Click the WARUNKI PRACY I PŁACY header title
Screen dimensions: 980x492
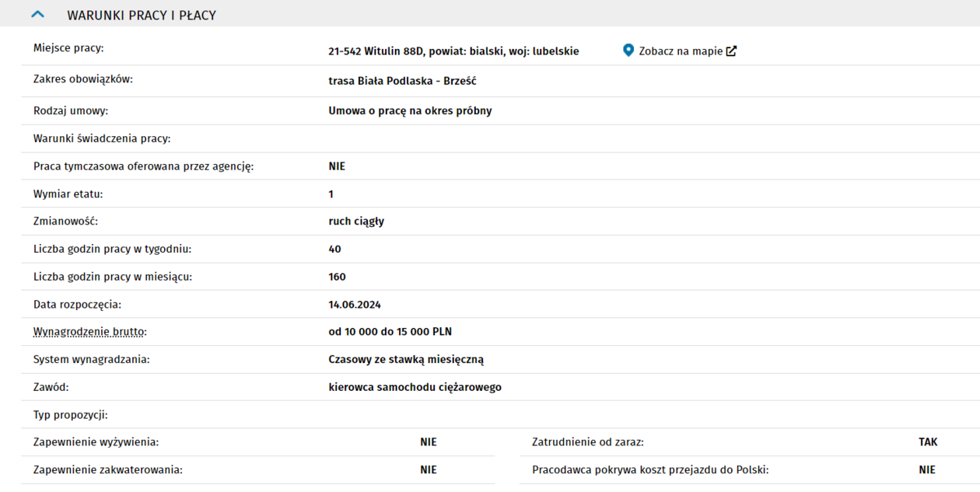click(x=142, y=16)
